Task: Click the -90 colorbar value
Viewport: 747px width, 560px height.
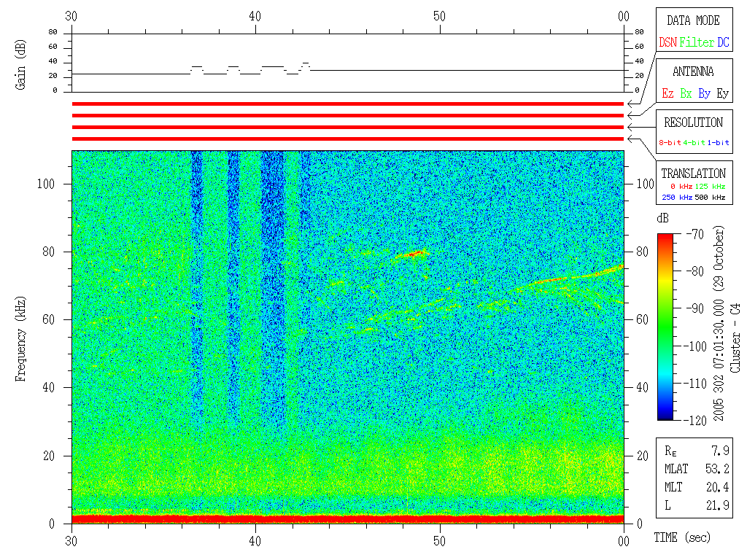Action: [x=695, y=308]
